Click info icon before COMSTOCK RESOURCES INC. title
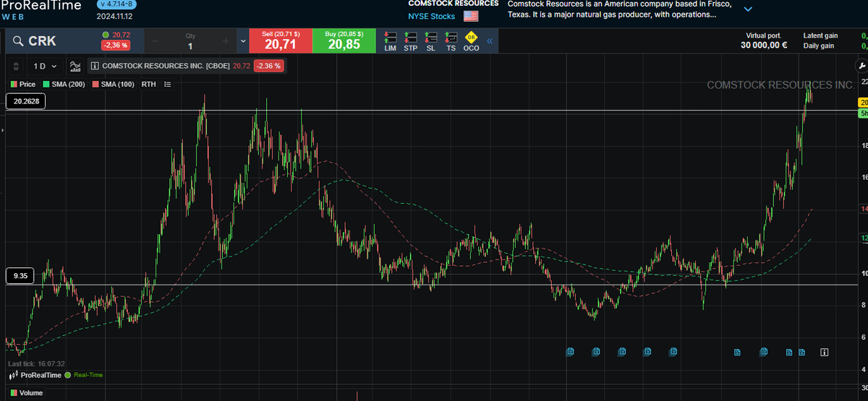This screenshot has width=868, height=401. (x=95, y=66)
